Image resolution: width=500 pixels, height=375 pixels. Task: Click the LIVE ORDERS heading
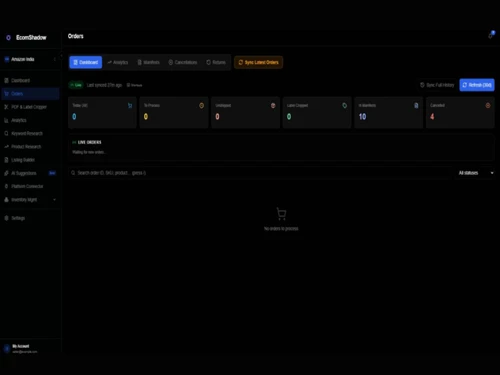[89, 142]
